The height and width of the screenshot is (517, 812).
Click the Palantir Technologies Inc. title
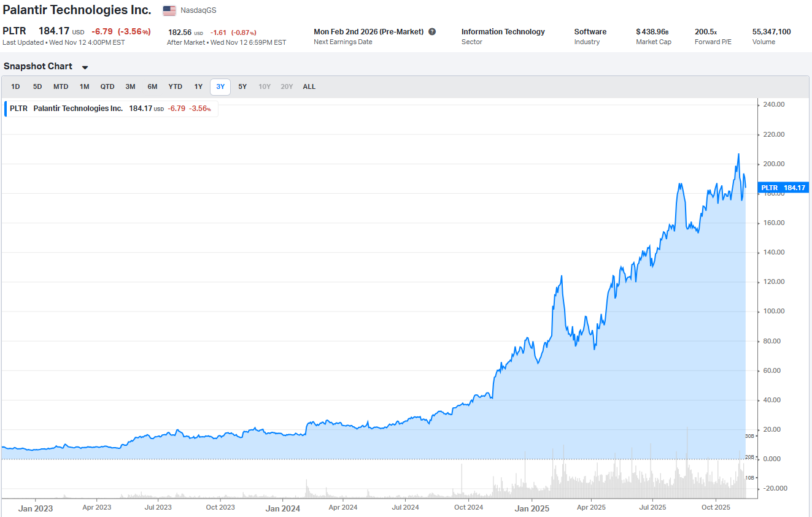coord(77,10)
